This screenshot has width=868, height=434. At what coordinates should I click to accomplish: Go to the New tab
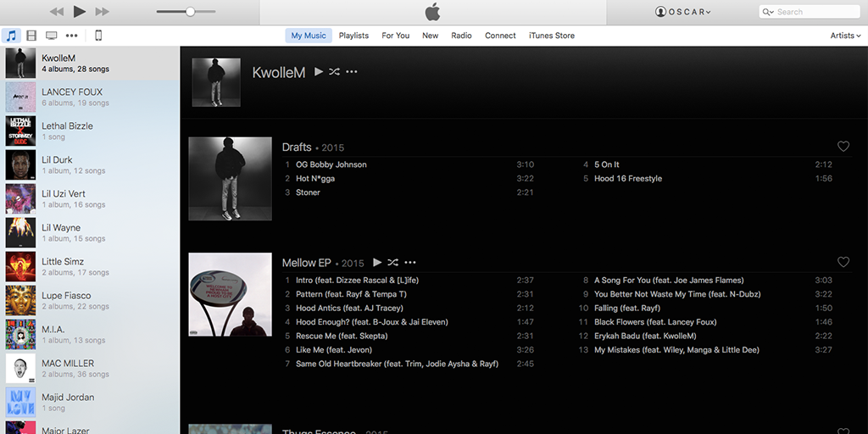[430, 36]
